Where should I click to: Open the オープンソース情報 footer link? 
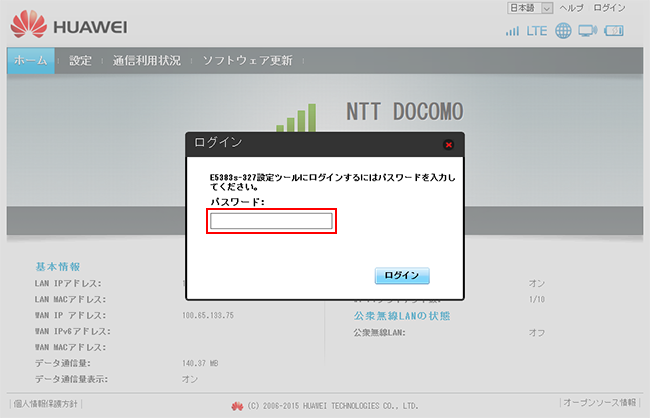(599, 403)
